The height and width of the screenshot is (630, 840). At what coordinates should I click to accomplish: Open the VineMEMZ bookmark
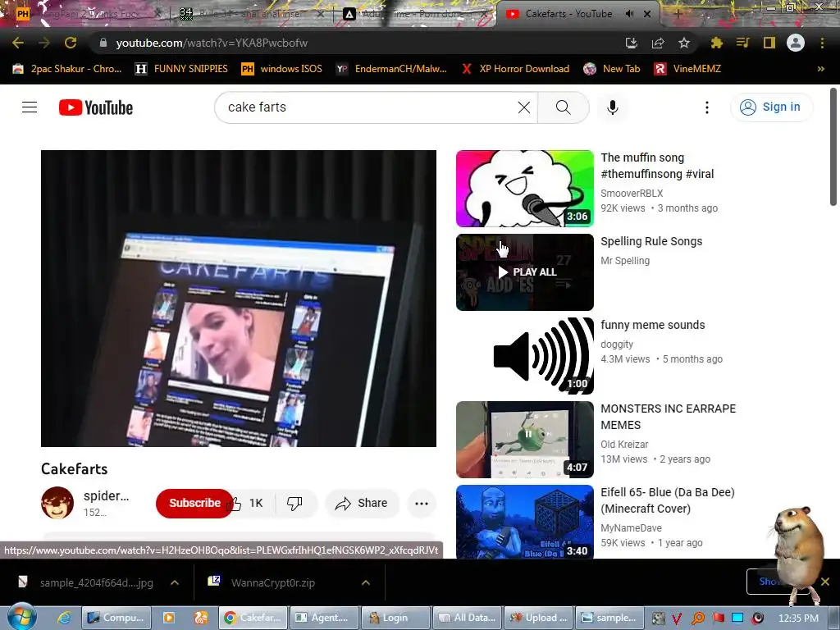687,69
